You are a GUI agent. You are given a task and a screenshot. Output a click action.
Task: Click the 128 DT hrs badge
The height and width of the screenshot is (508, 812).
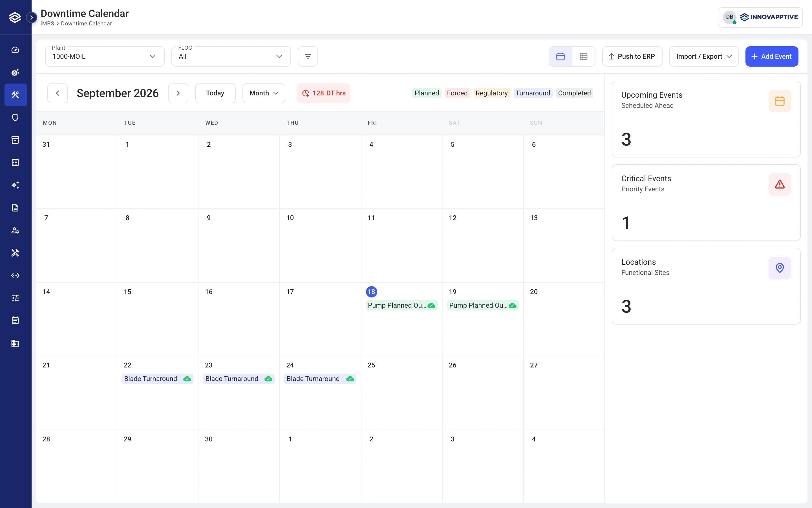click(x=323, y=93)
